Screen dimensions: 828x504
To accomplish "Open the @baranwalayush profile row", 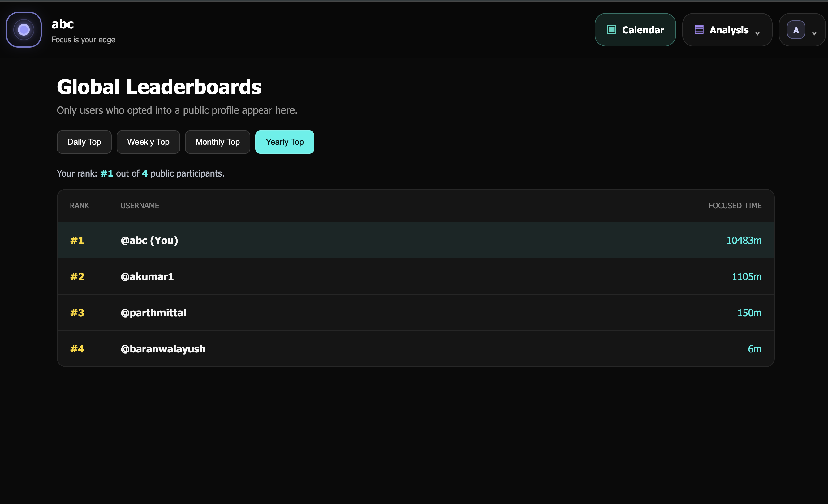I will coord(416,349).
